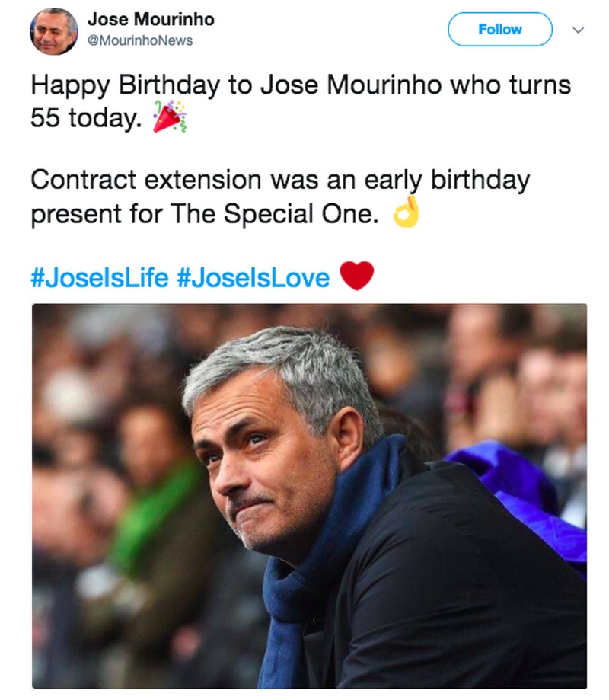Click the party popper emoji

tap(169, 117)
